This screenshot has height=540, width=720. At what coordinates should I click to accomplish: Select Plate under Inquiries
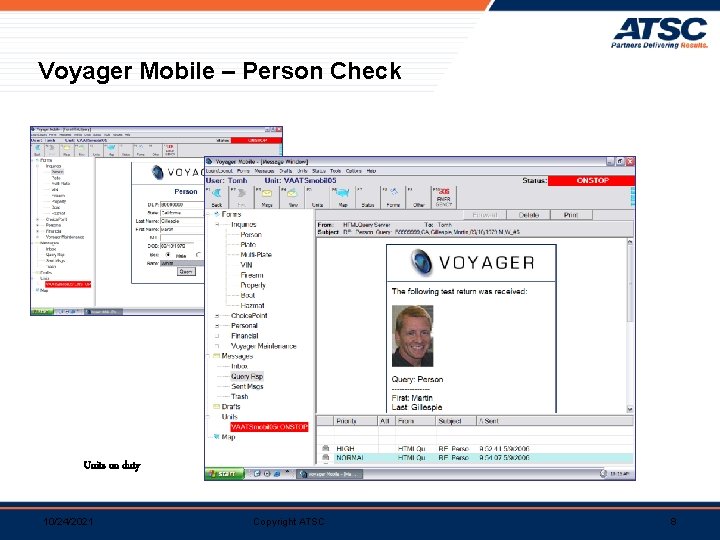248,245
